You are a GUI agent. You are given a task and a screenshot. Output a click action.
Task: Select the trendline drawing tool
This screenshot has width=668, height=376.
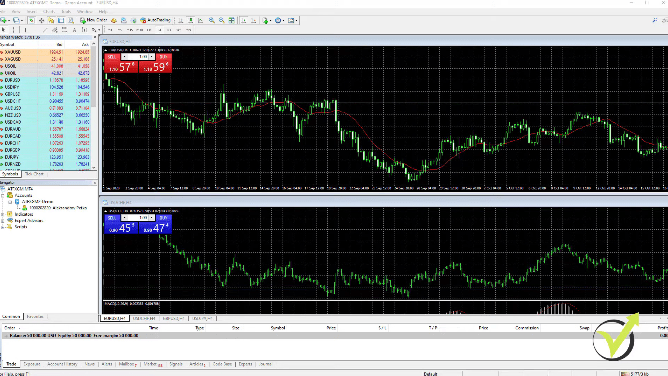[x=45, y=30]
